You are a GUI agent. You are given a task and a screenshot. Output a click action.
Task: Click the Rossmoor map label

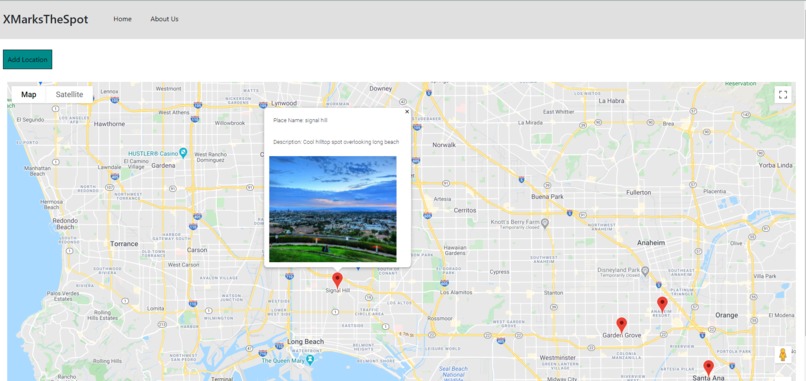[439, 318]
